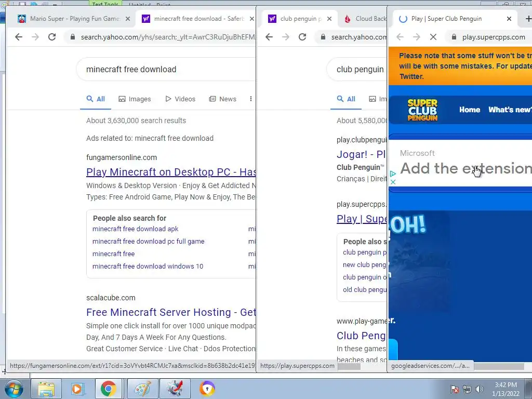The image size is (532, 399).
Task: Open Videos filter in minecraft search
Action: click(180, 99)
